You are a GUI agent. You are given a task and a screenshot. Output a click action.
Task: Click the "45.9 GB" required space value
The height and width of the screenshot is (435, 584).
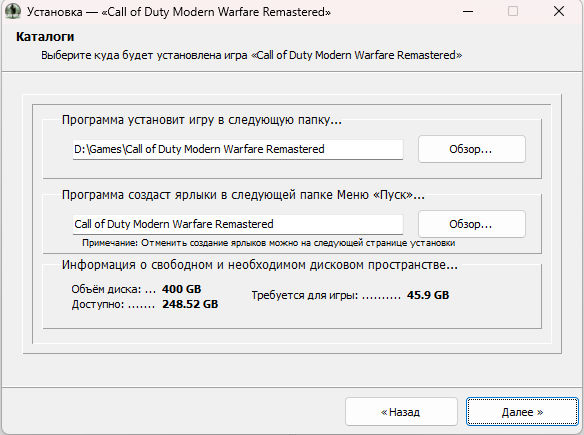pos(428,295)
